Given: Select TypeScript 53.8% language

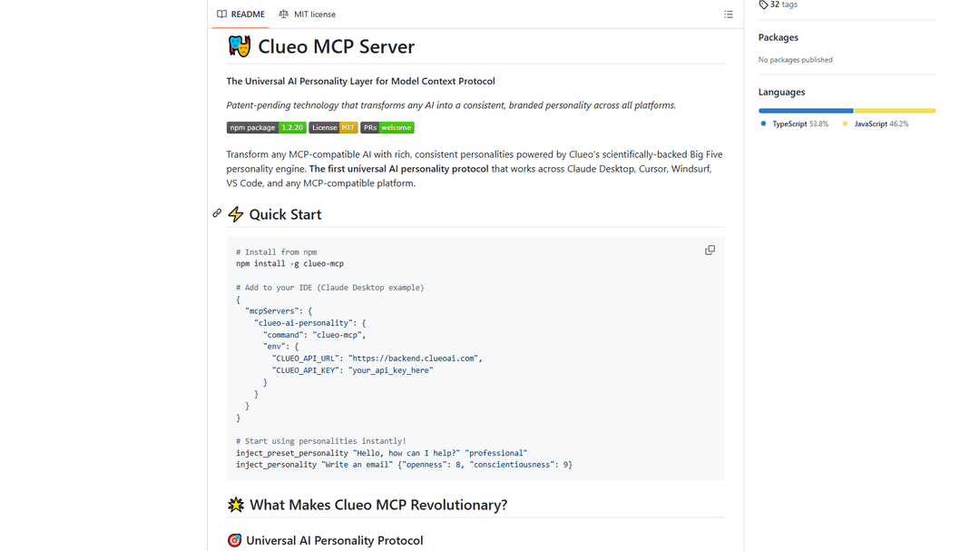Looking at the screenshot, I should click(x=794, y=123).
